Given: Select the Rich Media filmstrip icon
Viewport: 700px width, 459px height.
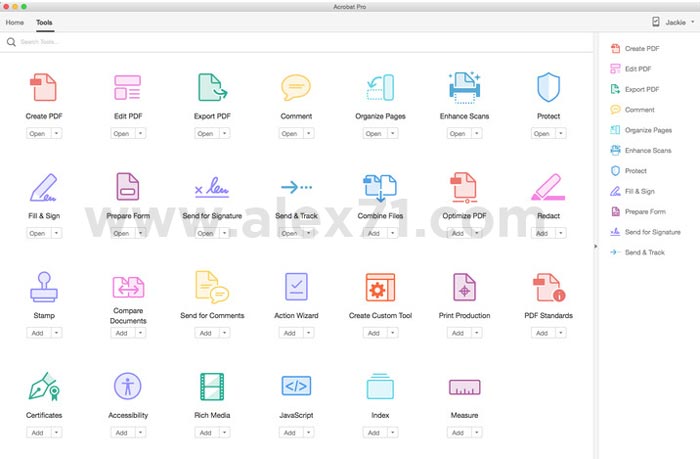Looking at the screenshot, I should [212, 387].
